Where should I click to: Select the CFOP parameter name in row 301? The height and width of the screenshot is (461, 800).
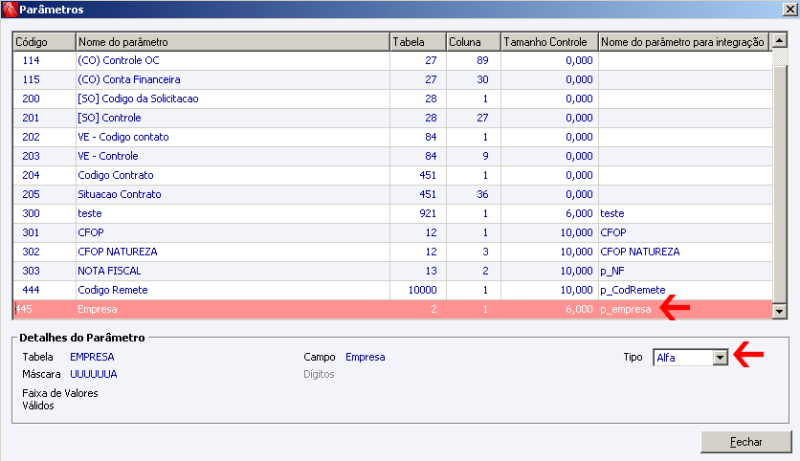(91, 233)
